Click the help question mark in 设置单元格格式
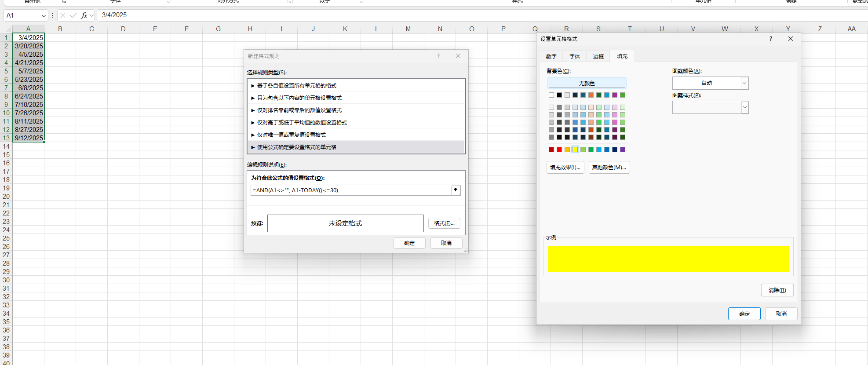Image resolution: width=868 pixels, height=365 pixels. (771, 39)
